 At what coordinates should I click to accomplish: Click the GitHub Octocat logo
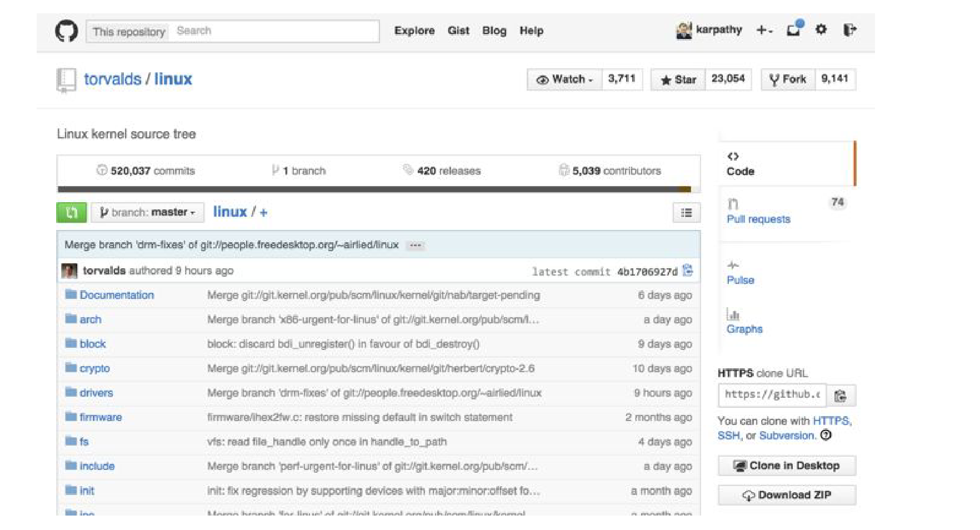pos(67,31)
